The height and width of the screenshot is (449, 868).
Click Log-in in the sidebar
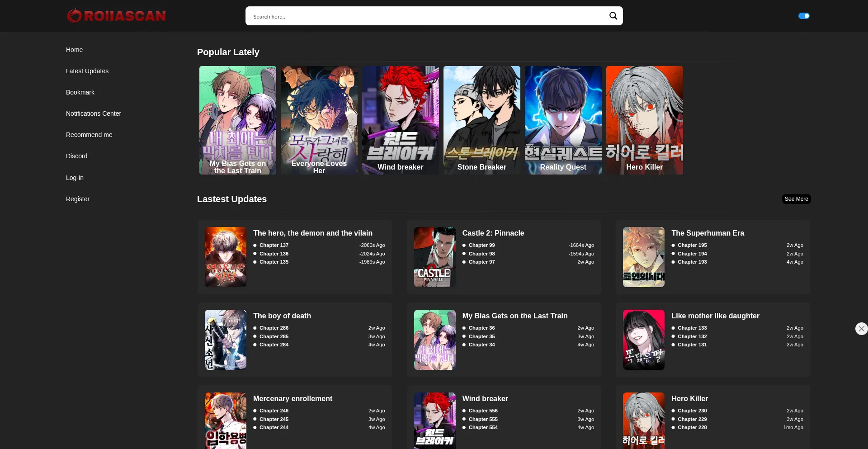75,178
